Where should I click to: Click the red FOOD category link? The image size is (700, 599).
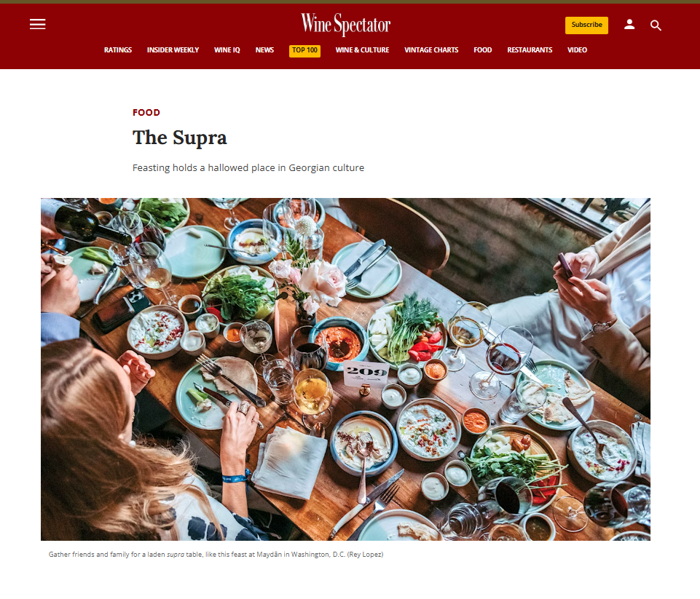[146, 112]
